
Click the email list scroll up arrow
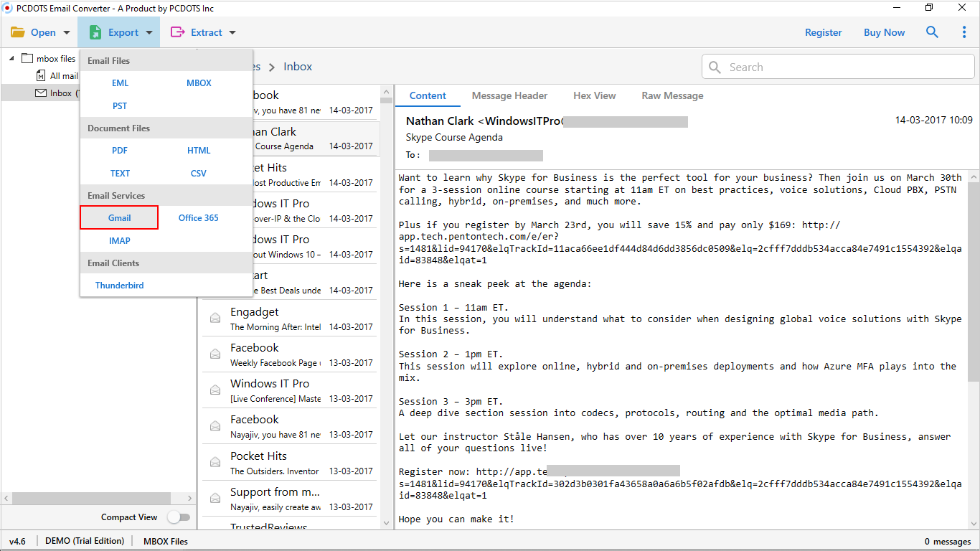[387, 93]
